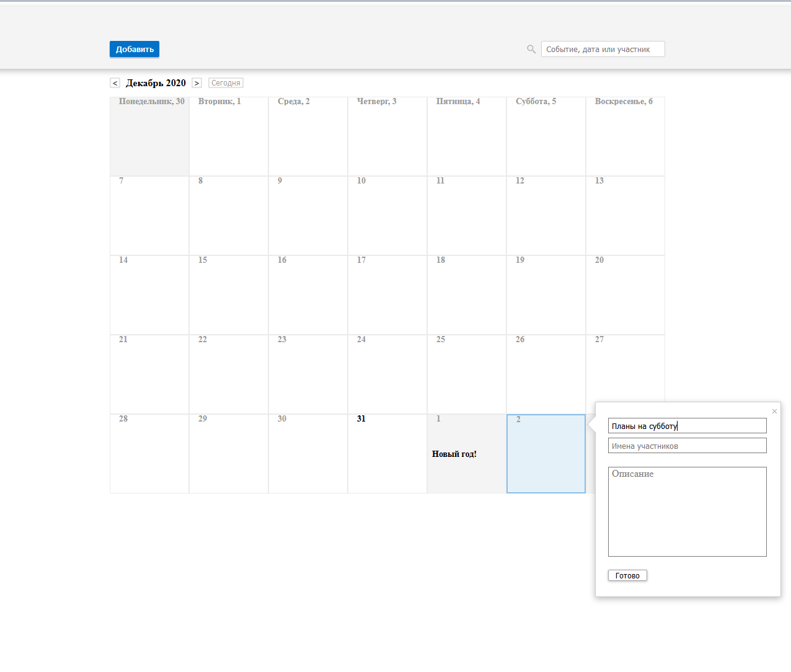This screenshot has width=791, height=672.
Task: Select day cell Четверг, 3
Action: 387,136
